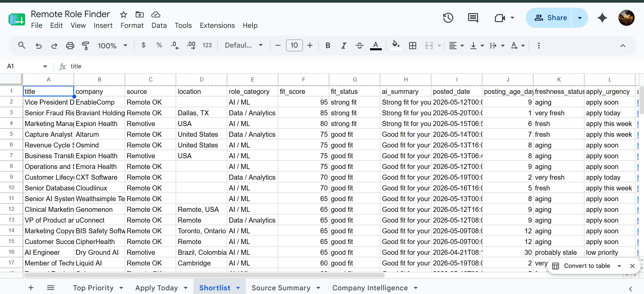Move document using folder icon

tap(139, 14)
